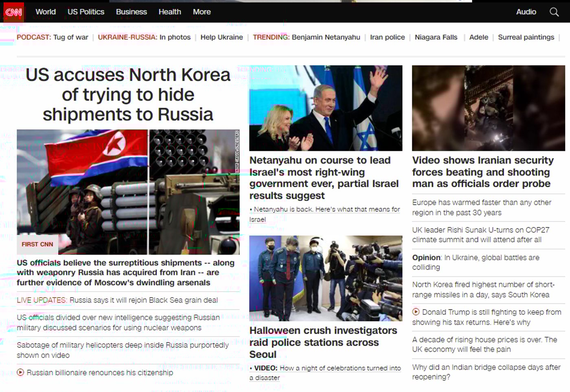Open Europe has warmed faster story
570x392 pixels.
(482, 207)
